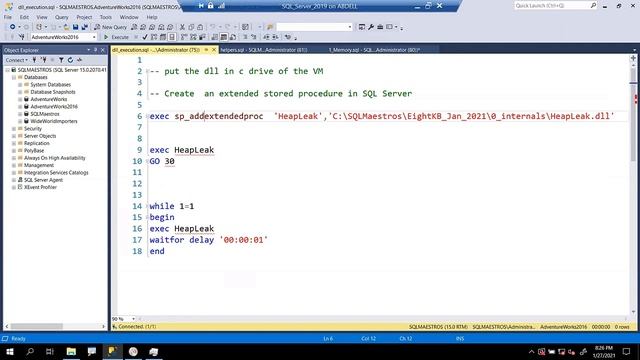Close the dll_execution.sql tab
Viewport: 640px width, 360px height.
tap(213, 50)
